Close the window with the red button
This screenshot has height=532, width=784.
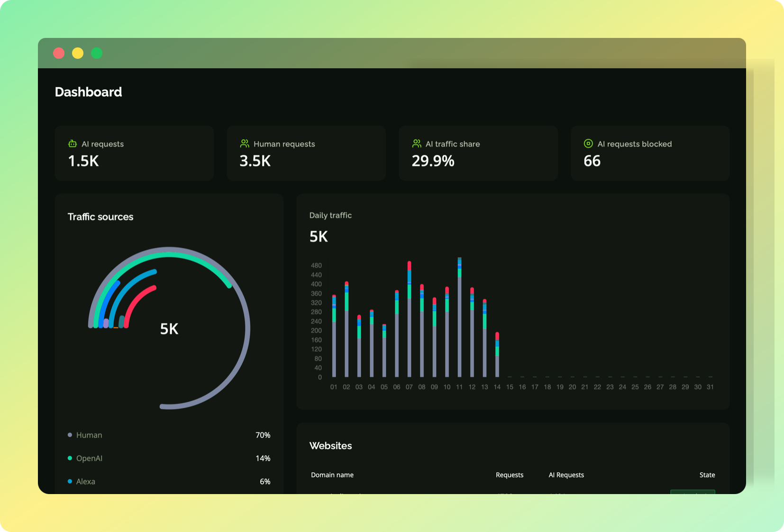(x=59, y=53)
